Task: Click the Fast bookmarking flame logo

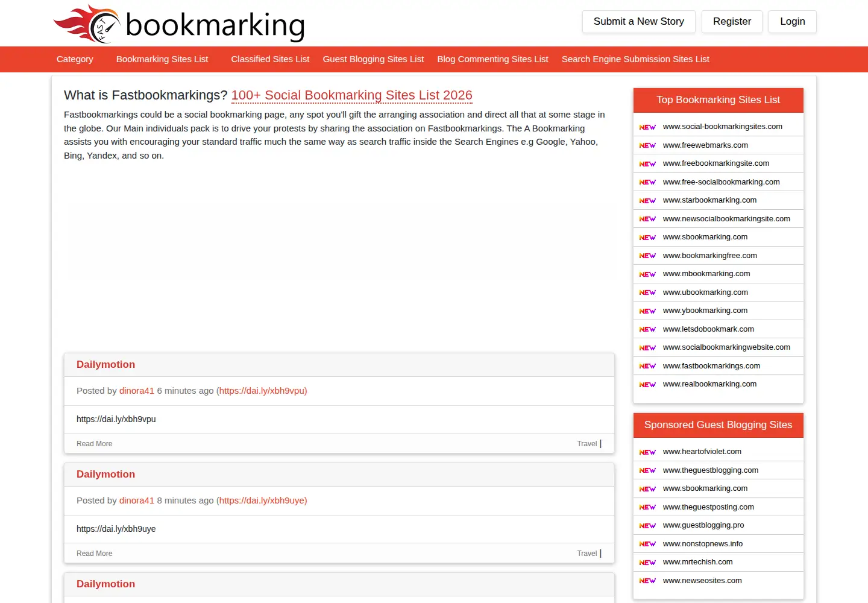Action: click(179, 24)
